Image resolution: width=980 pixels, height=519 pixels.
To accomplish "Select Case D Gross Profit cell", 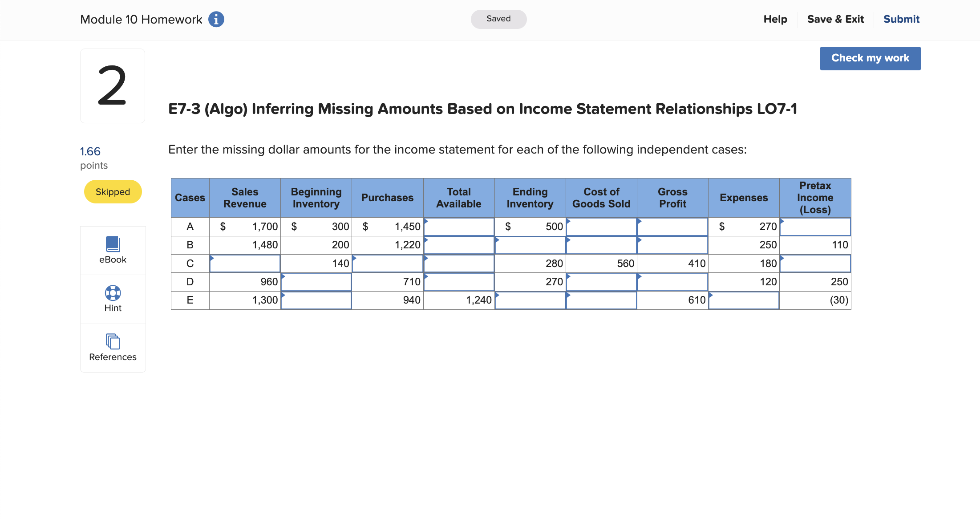I will coord(672,282).
